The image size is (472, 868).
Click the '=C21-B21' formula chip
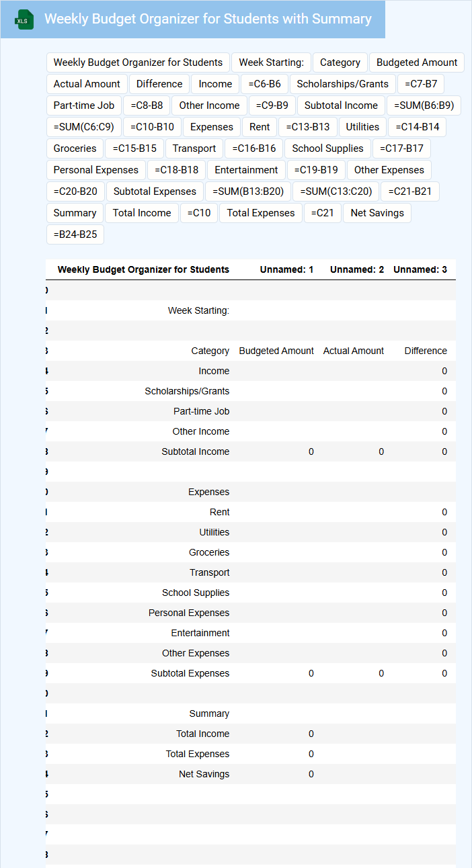[x=409, y=191]
